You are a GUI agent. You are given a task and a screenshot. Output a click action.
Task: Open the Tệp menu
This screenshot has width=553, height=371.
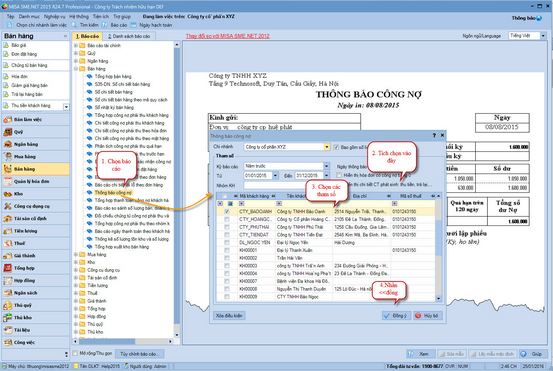(11, 17)
